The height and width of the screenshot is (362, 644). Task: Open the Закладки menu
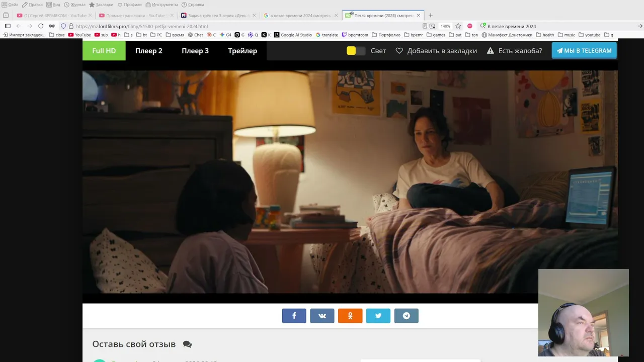[101, 5]
